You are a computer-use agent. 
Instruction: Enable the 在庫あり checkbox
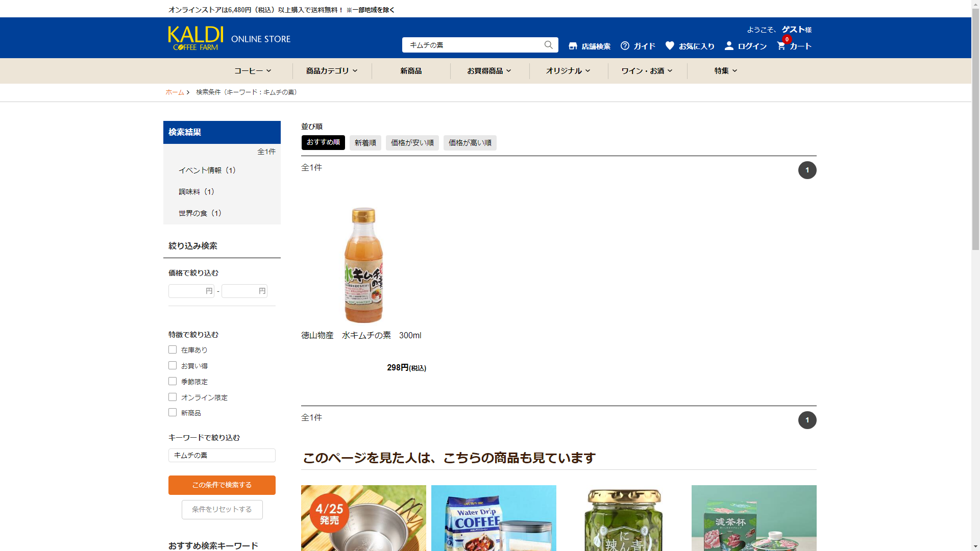click(x=173, y=350)
